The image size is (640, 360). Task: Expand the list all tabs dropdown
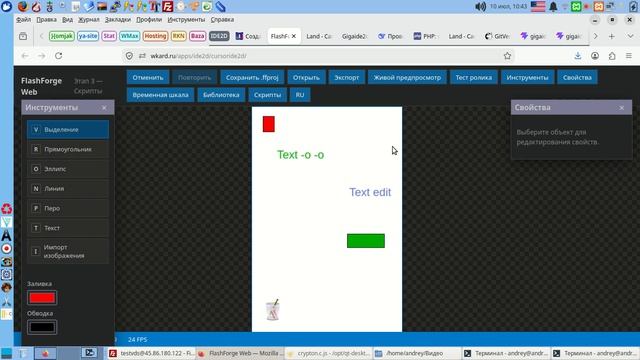[630, 36]
